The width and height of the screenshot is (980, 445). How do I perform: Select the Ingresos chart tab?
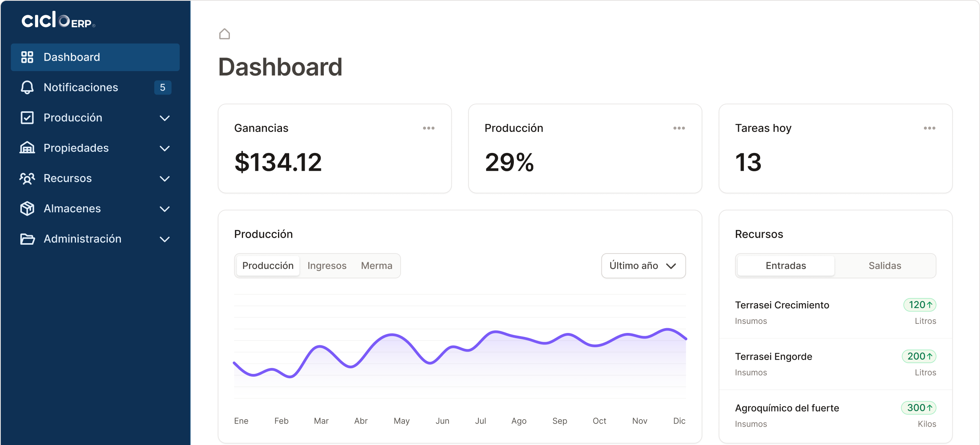click(x=327, y=266)
